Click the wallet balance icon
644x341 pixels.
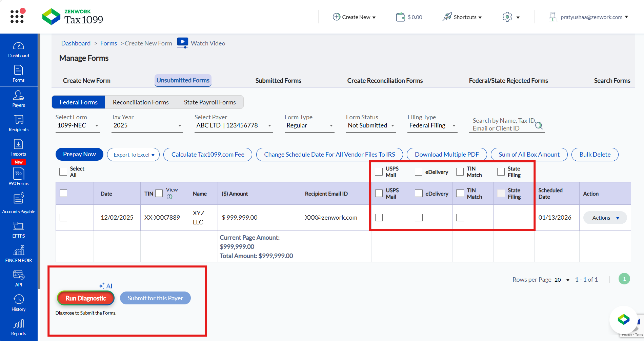coord(400,17)
